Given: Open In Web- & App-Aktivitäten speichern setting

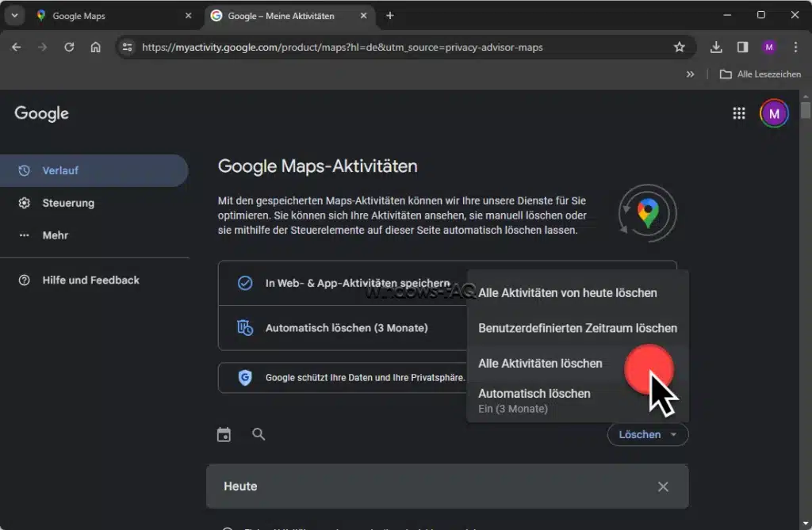Looking at the screenshot, I should tap(343, 283).
